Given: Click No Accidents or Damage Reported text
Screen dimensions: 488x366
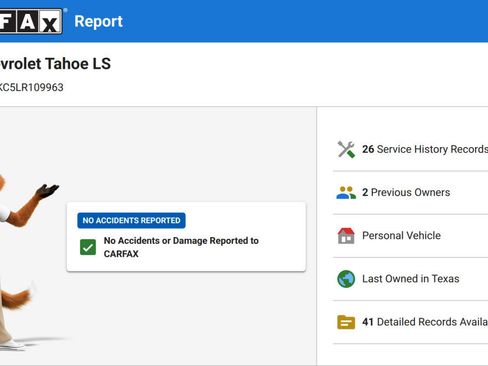Looking at the screenshot, I should pos(181,247).
